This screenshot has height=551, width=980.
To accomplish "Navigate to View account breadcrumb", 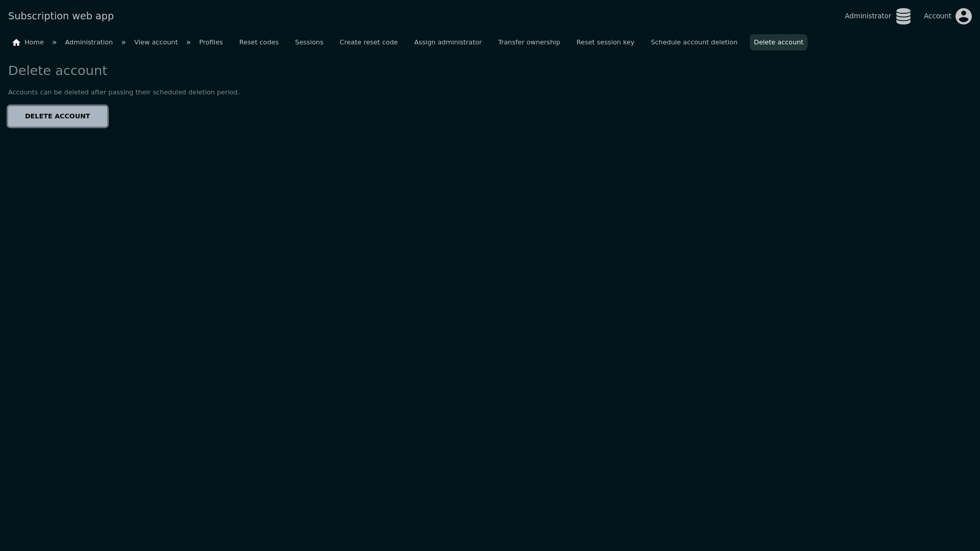I will [156, 42].
